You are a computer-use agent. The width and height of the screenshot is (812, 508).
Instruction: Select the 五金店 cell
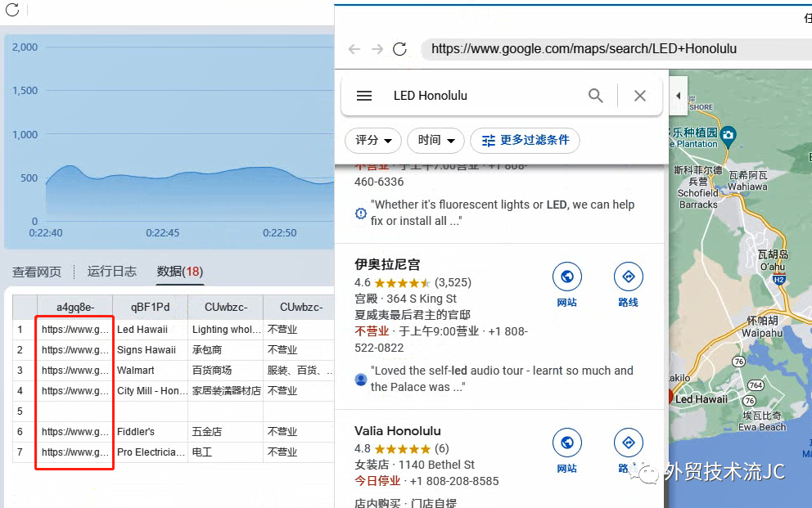click(x=226, y=431)
